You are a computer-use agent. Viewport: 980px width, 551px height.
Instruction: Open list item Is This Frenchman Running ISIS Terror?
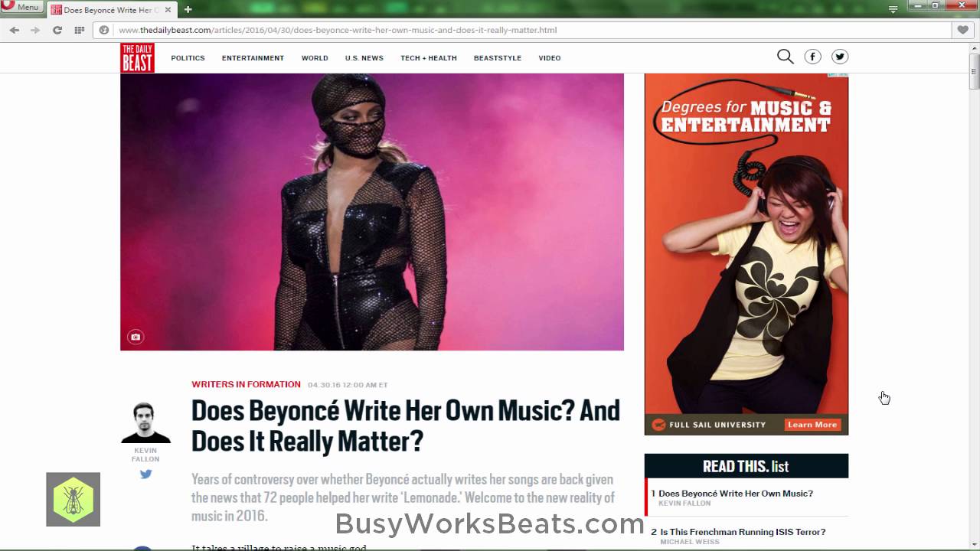(743, 532)
